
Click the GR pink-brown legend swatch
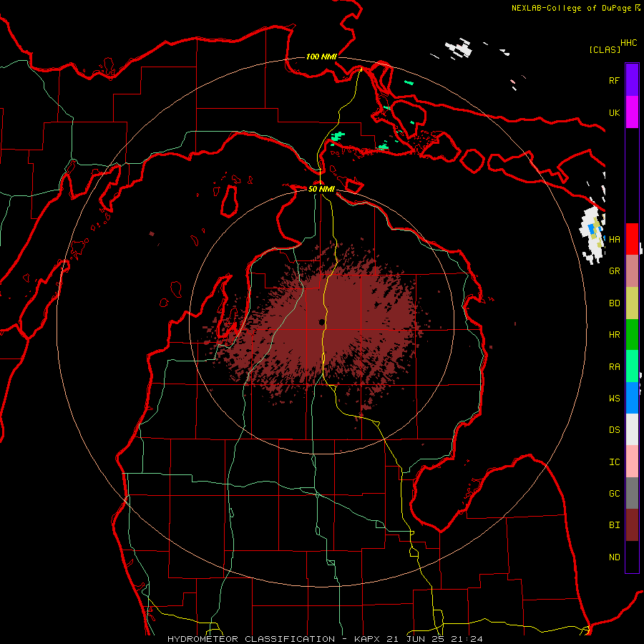coord(632,271)
